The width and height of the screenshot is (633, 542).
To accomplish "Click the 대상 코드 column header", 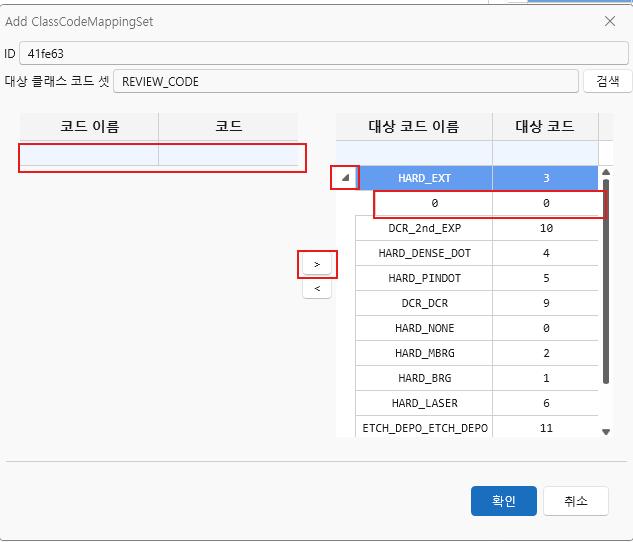I will (545, 126).
